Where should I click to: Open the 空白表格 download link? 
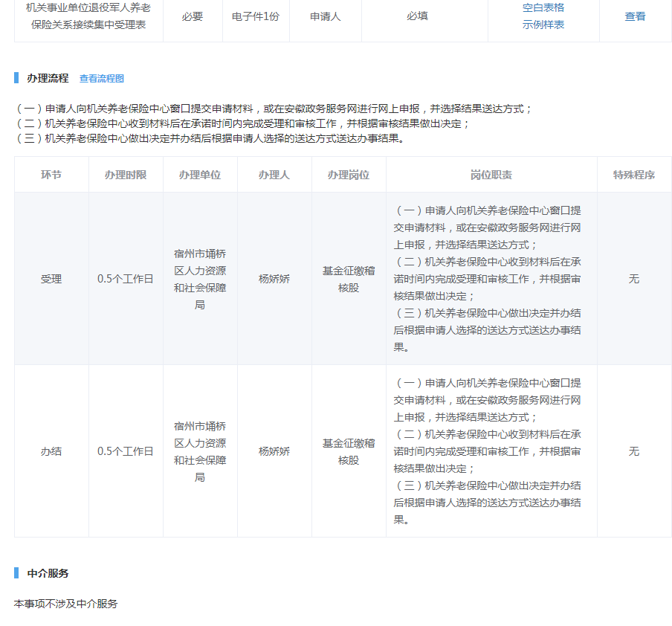(x=543, y=7)
